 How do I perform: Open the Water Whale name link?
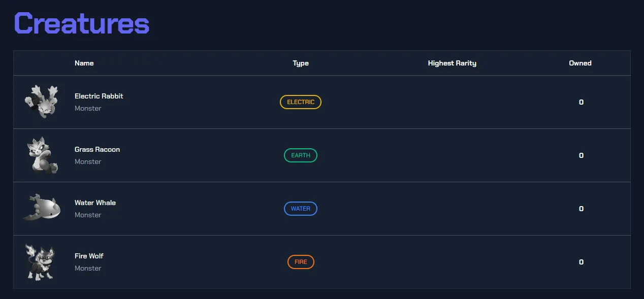pos(95,203)
